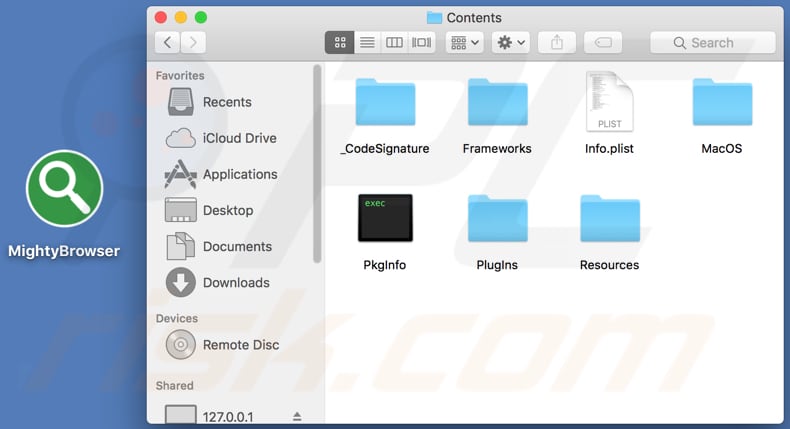The height and width of the screenshot is (429, 790).
Task: Select the _CodeSignature folder icon
Action: point(385,102)
